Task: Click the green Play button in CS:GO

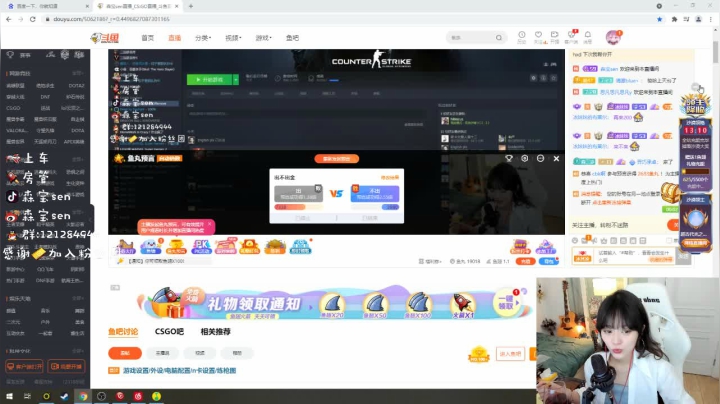Action: pos(209,79)
